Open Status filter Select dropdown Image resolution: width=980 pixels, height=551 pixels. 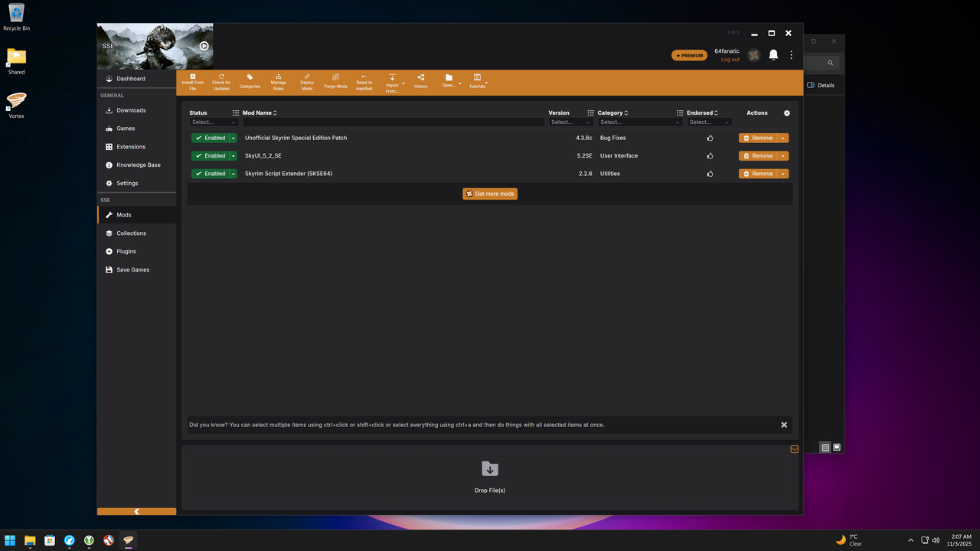pos(214,122)
